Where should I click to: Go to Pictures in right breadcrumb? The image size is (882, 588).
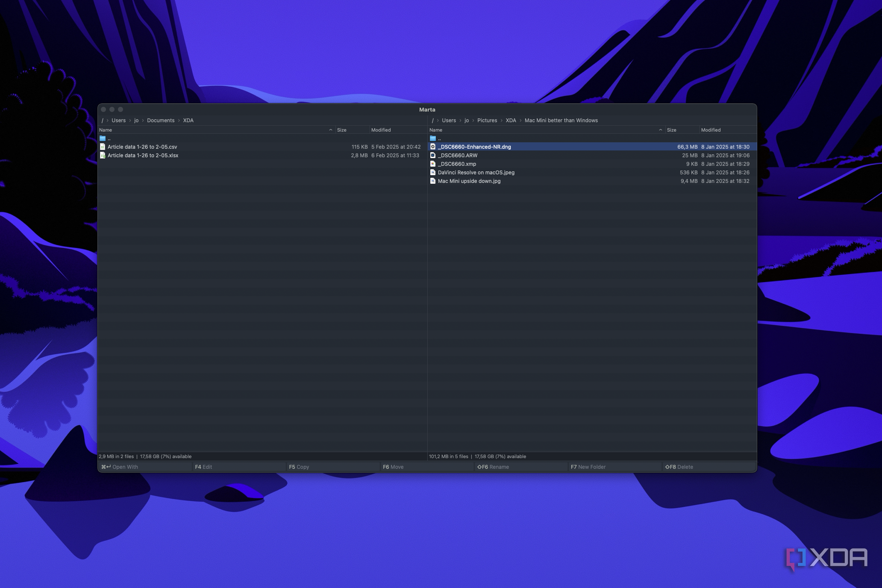pos(487,121)
